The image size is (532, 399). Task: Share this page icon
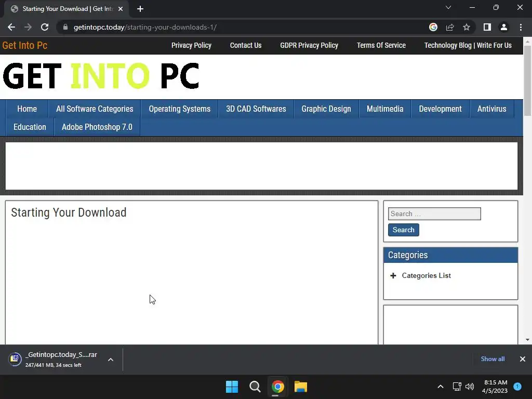click(x=450, y=27)
